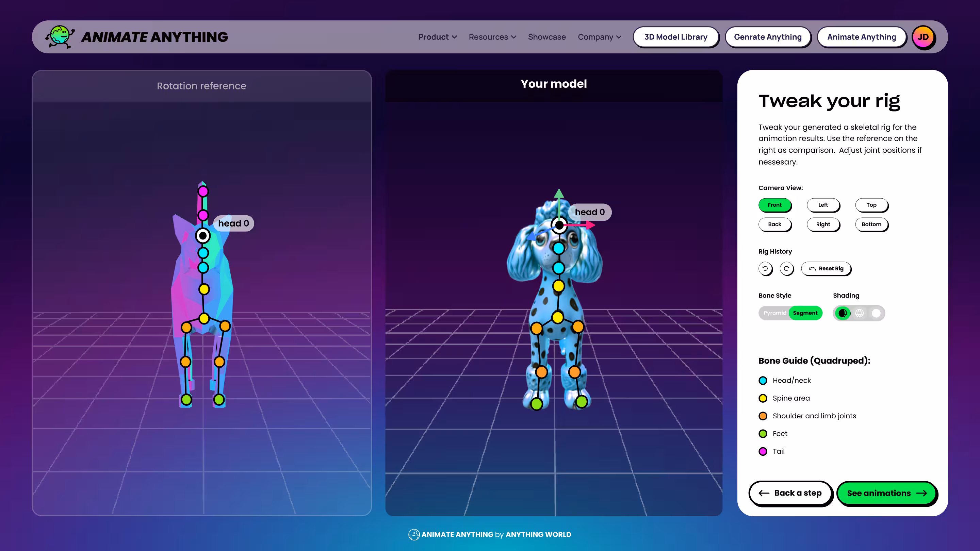This screenshot has width=980, height=551.
Task: Click the Spine area bone guide entry
Action: pos(784,398)
